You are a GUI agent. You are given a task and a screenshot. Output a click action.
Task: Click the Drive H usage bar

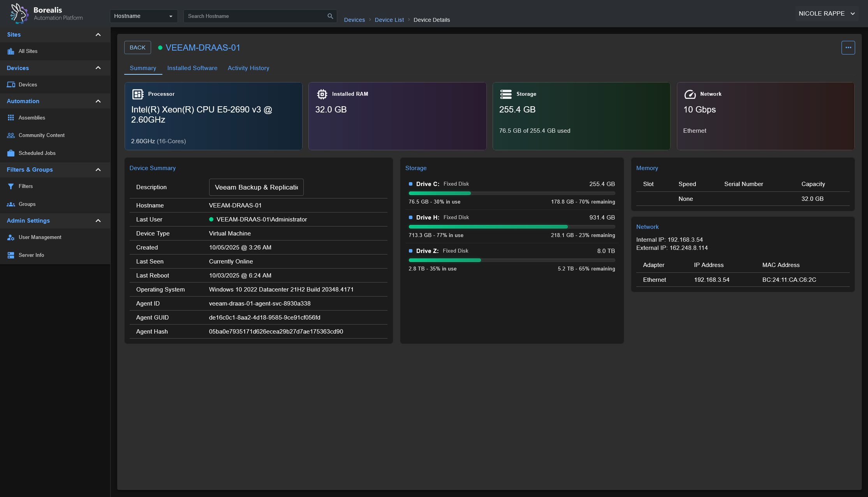pyautogui.click(x=512, y=227)
